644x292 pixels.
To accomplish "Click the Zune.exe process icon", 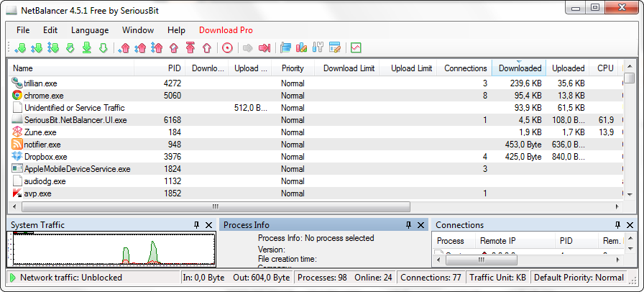I will (x=17, y=132).
